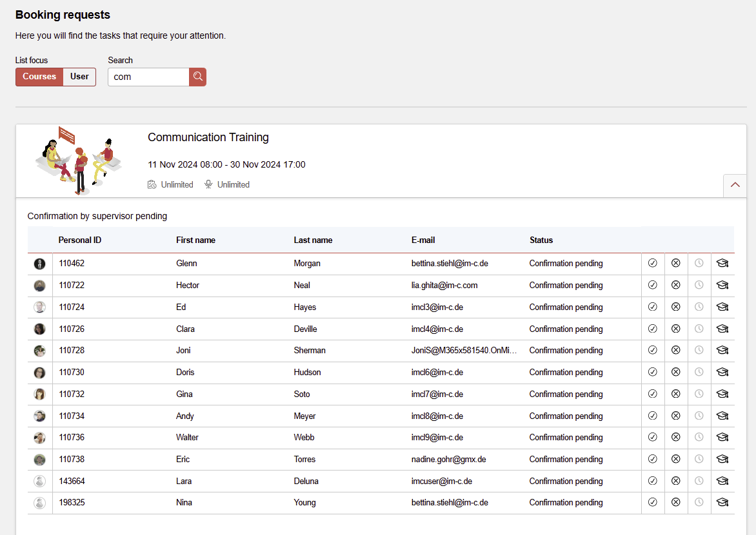
Task: Click graduation cap icon for Ed Hayes
Action: [722, 307]
